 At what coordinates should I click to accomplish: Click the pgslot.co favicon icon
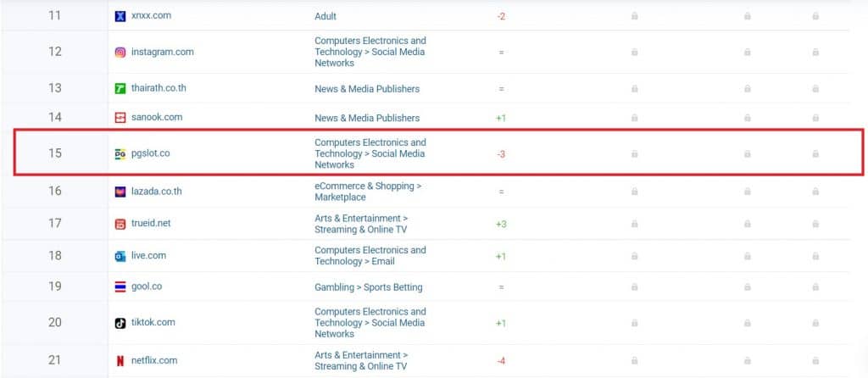(x=120, y=154)
